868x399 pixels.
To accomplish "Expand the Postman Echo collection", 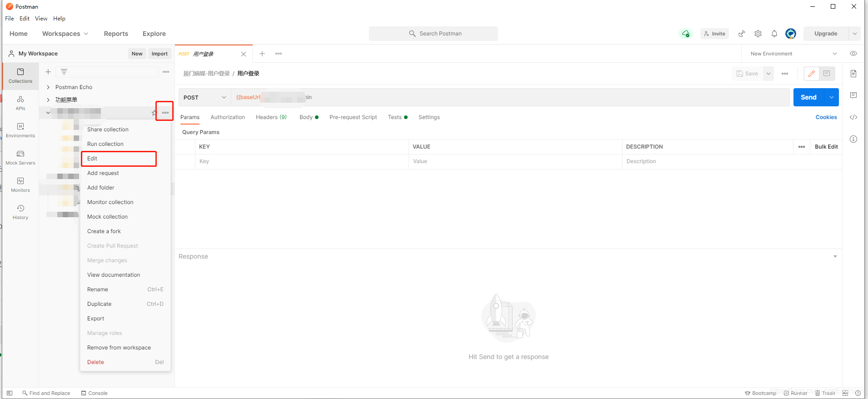I will (48, 87).
